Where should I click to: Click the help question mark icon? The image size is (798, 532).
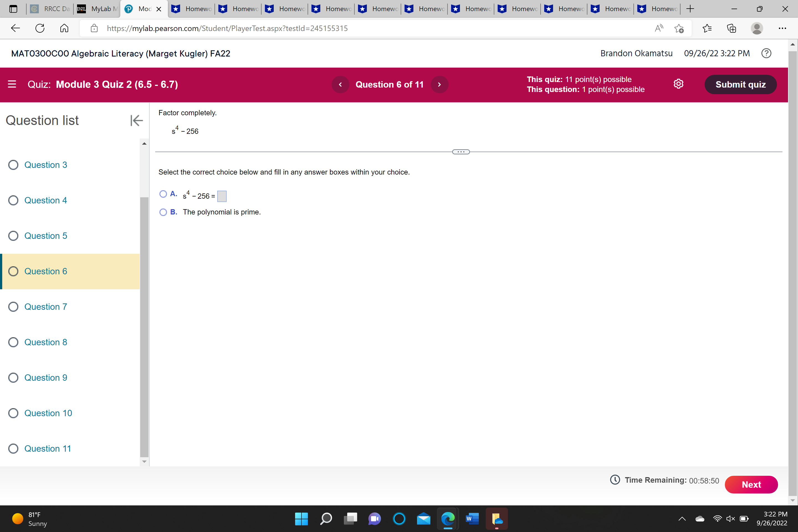766,53
